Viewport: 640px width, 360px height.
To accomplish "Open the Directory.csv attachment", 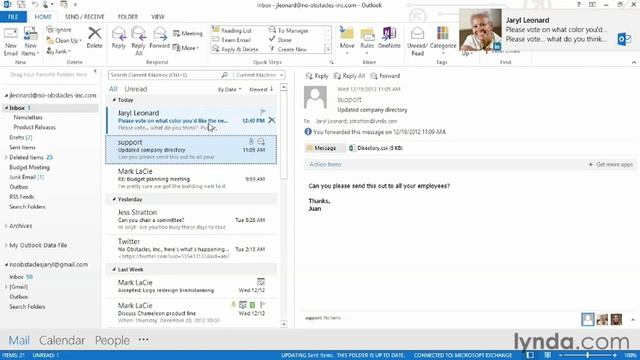I will (376, 148).
